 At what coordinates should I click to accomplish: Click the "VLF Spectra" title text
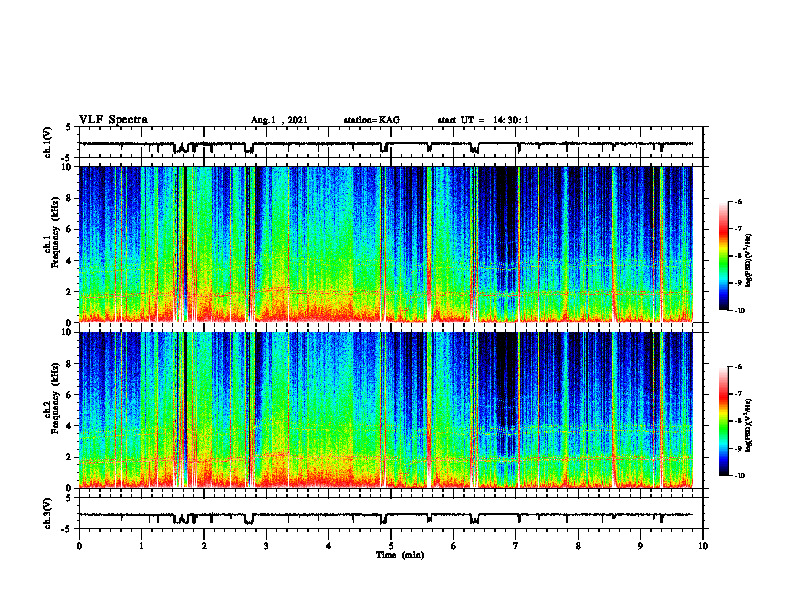pyautogui.click(x=113, y=120)
